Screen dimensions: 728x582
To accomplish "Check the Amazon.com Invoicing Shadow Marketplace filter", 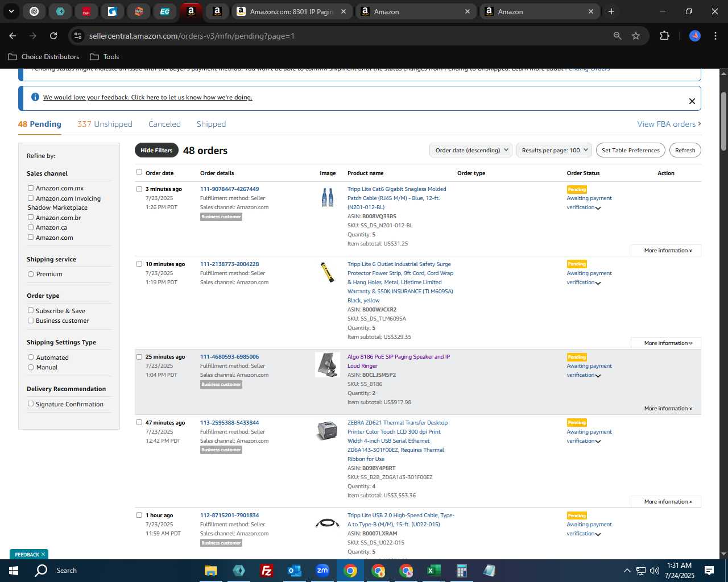I will [31, 198].
